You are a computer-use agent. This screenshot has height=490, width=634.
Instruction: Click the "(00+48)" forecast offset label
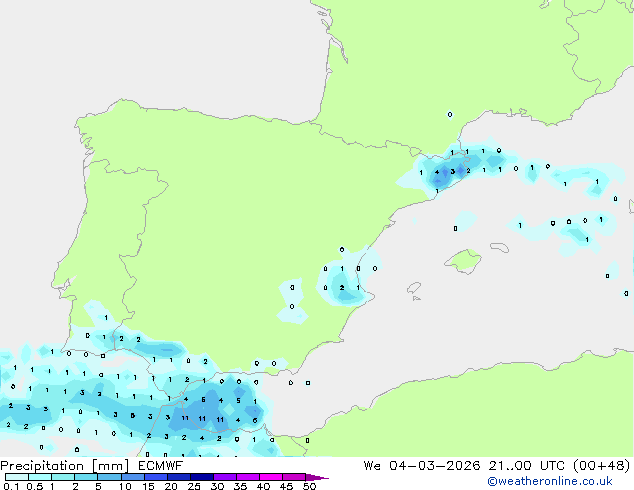click(x=602, y=466)
